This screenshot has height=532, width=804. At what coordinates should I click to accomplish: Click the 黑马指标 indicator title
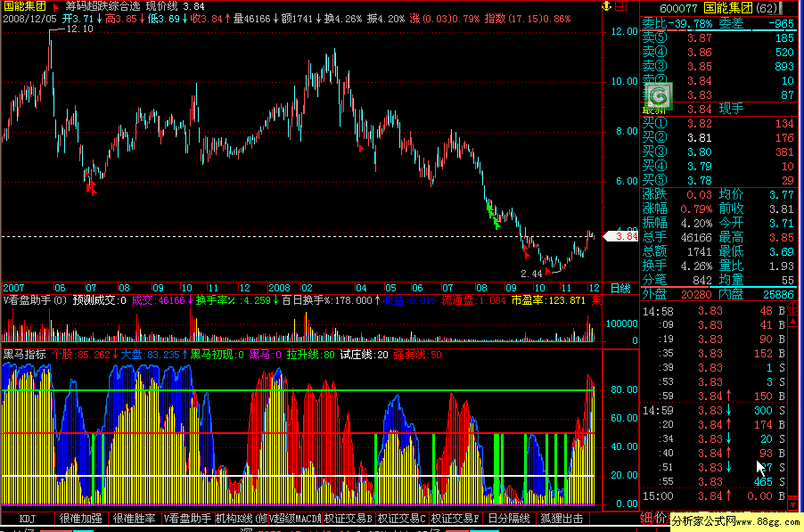point(25,354)
